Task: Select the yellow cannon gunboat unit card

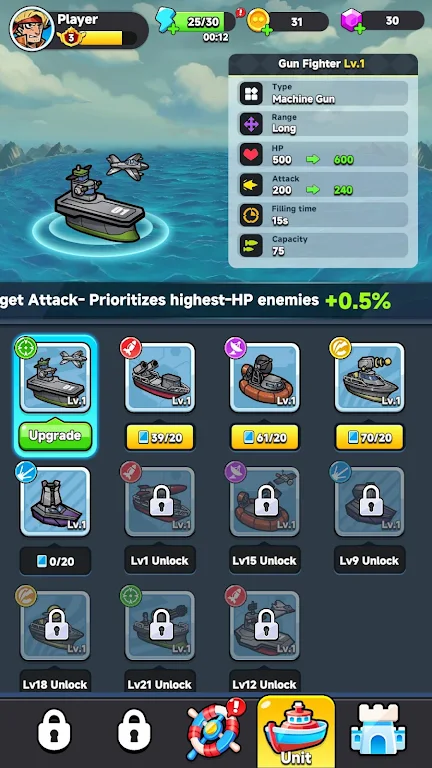Action: tap(369, 377)
